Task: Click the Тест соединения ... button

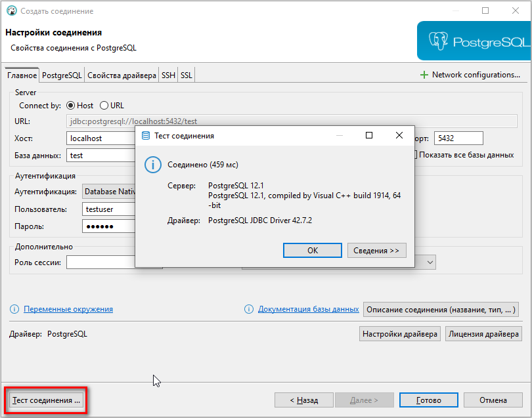Action: coord(46,400)
